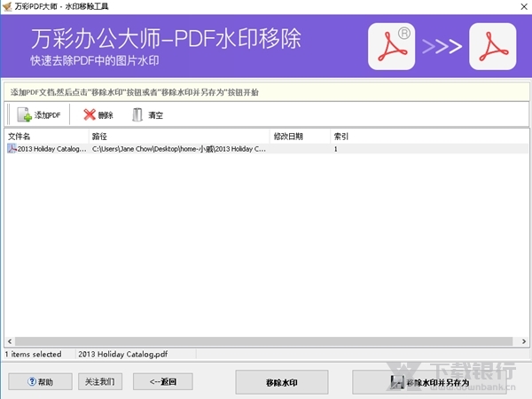Image resolution: width=532 pixels, height=399 pixels.
Task: Go back with the <--返回 button
Action: tap(163, 381)
